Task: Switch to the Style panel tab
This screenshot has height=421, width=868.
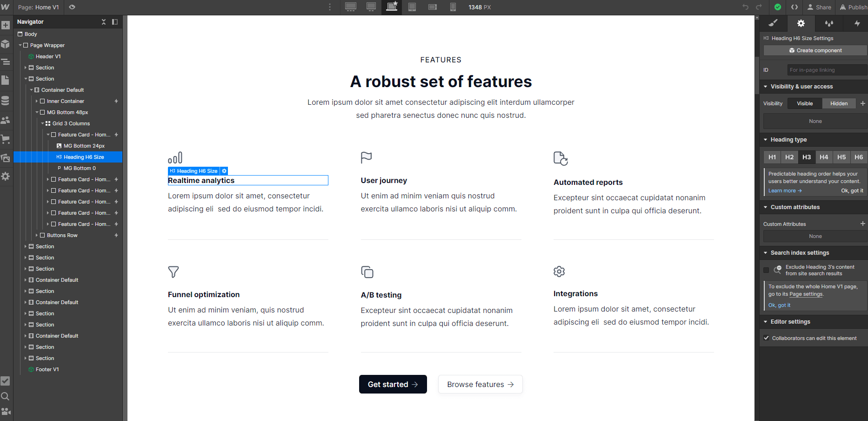Action: point(774,23)
